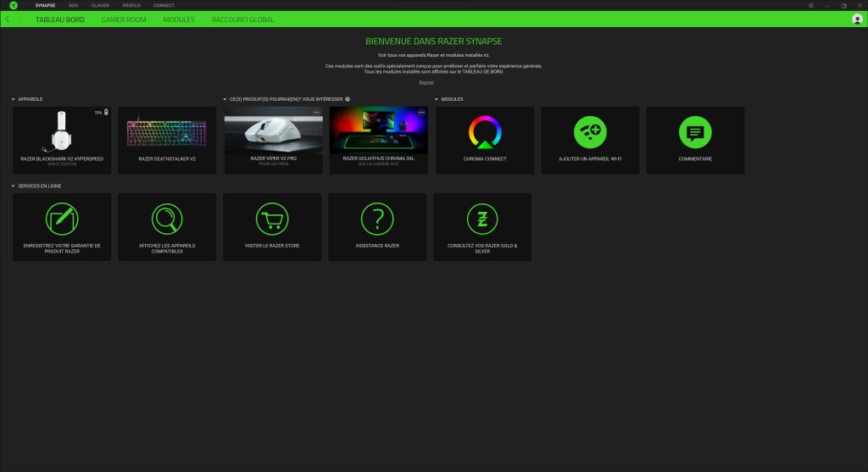Open the Commentaire feedback module
The width and height of the screenshot is (868, 472).
click(695, 141)
